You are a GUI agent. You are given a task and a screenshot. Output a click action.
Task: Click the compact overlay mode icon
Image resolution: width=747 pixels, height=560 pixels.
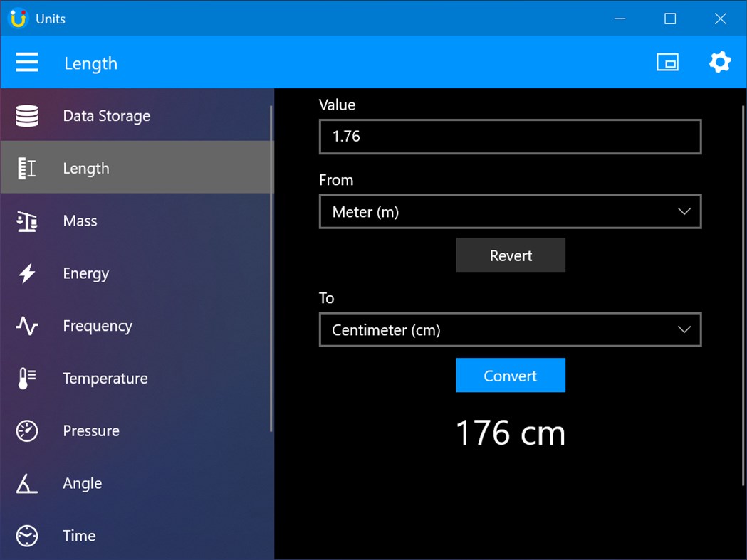tap(668, 62)
